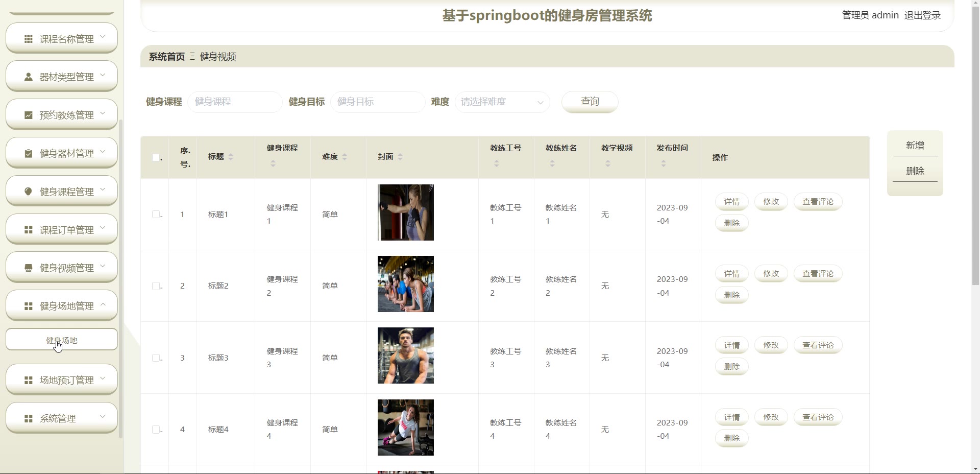Screen dimensions: 980x474
Task: Click the icon beside 健身视频管理
Action: pos(29,268)
